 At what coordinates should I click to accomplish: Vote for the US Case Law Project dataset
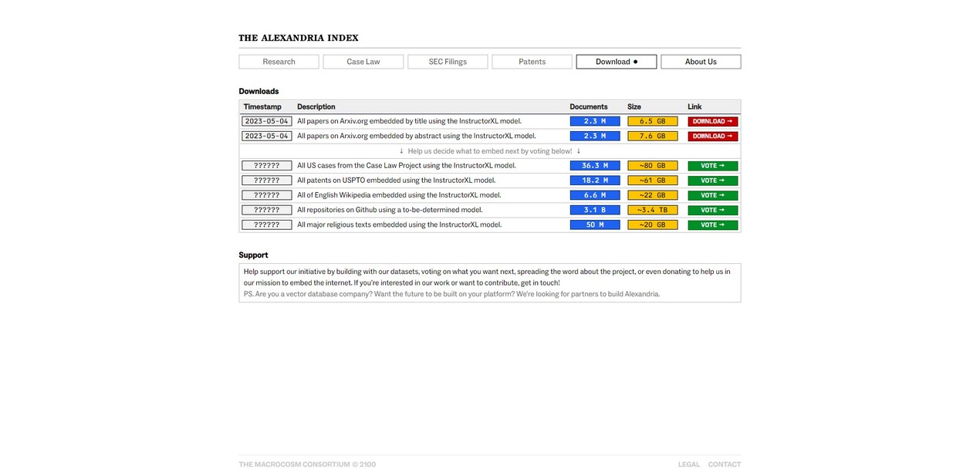(x=711, y=165)
